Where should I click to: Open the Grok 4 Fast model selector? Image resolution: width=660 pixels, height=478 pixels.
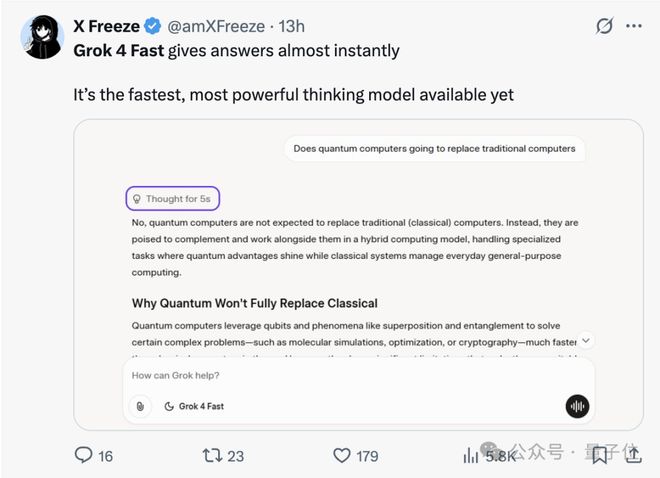194,406
